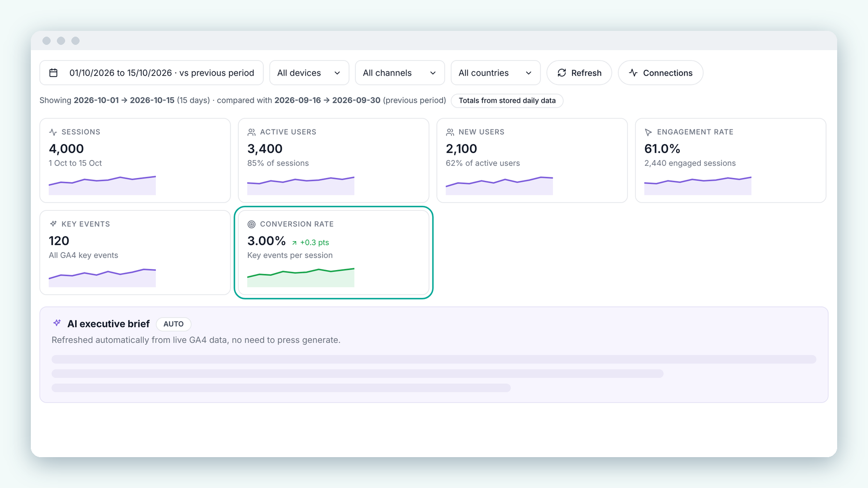Click the +0.3 pts change label
The height and width of the screenshot is (488, 868).
pyautogui.click(x=314, y=243)
